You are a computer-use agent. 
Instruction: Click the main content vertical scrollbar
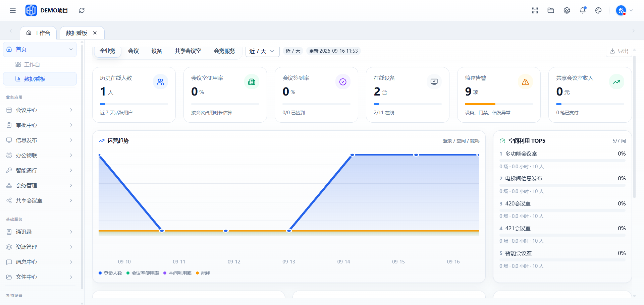634,127
